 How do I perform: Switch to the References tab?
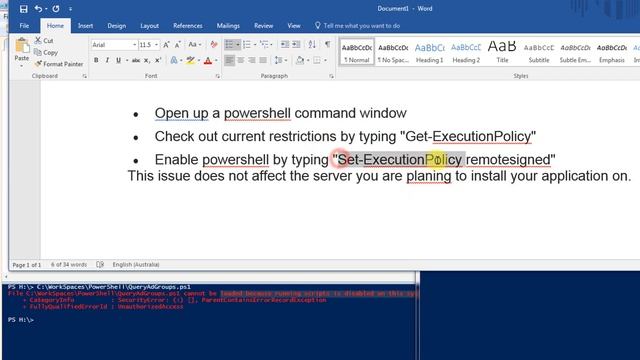188,26
